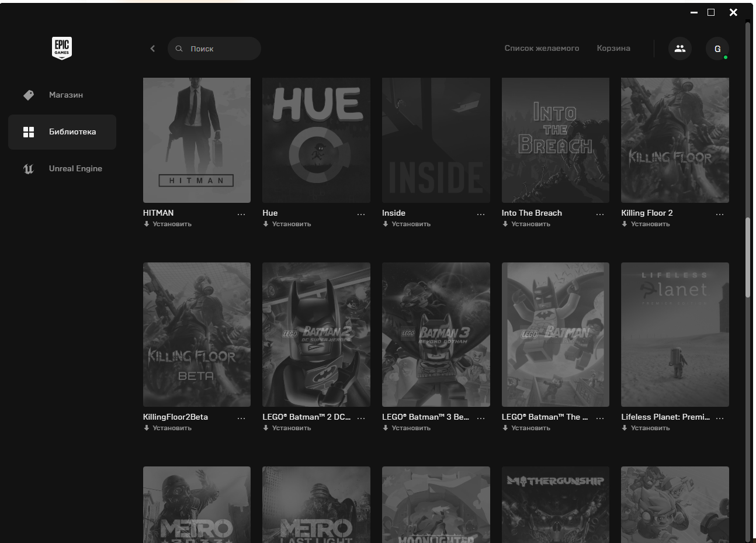The image size is (756, 543).
Task: Open the Корзина cart link
Action: 613,48
